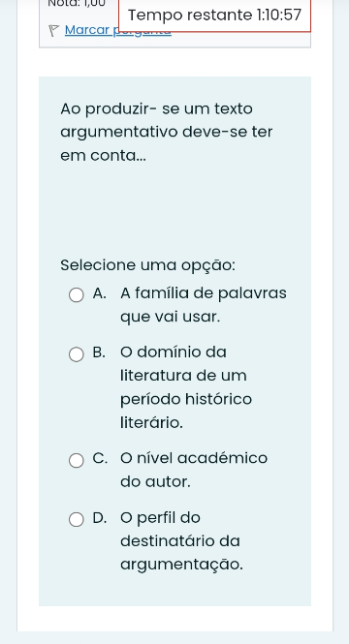This screenshot has height=644, width=349.
Task: Select radio button for option C
Action: click(76, 460)
